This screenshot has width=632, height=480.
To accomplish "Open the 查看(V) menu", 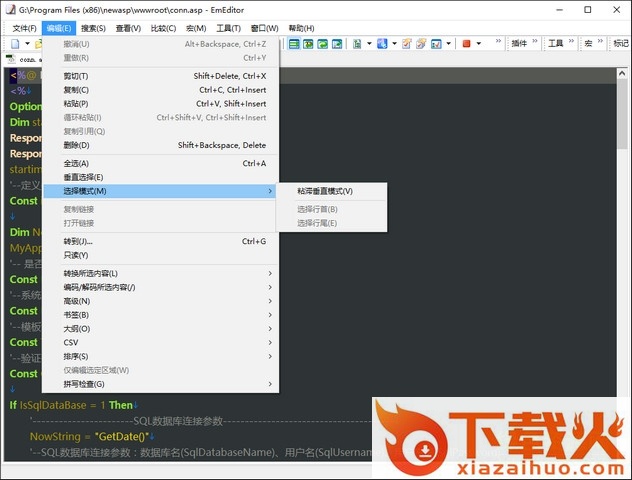I will (128, 28).
